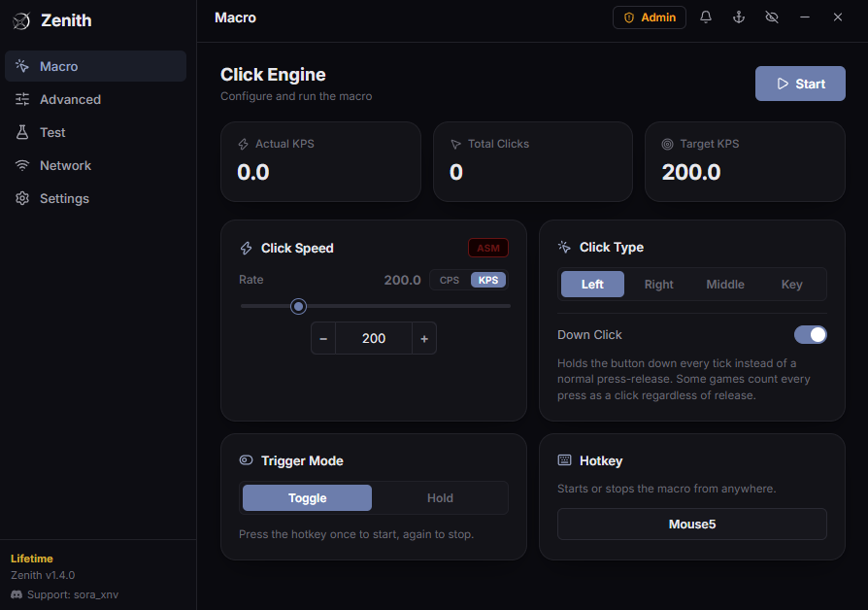Click the Target KPS value 200.0
Image resolution: width=868 pixels, height=610 pixels.
[691, 172]
